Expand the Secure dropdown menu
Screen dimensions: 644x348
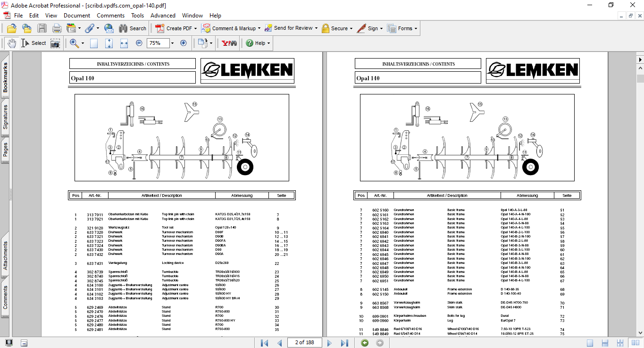pyautogui.click(x=351, y=28)
